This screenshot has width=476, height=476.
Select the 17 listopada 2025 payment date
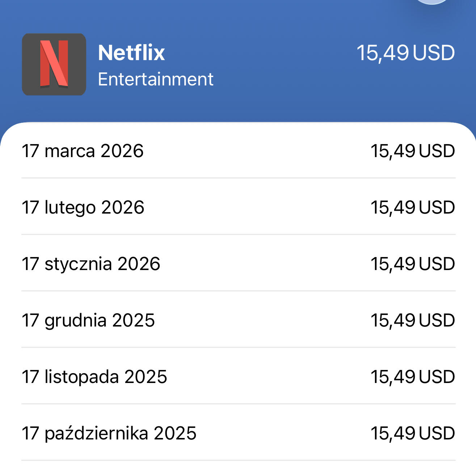94,377
